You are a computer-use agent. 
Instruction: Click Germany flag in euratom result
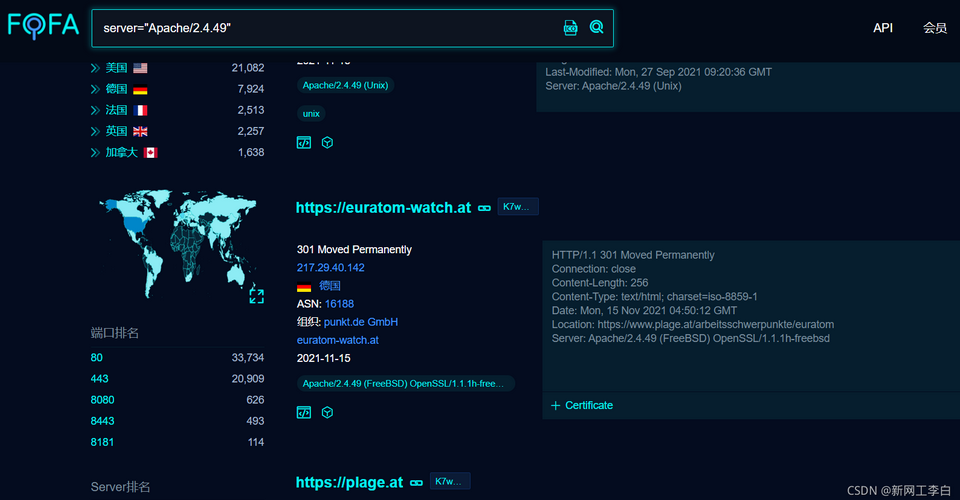pyautogui.click(x=304, y=286)
